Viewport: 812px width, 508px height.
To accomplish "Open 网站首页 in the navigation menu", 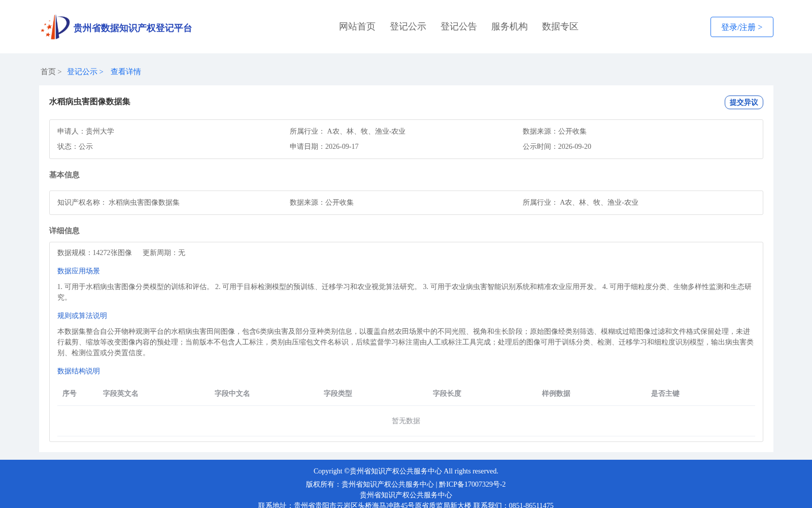I will pos(357,26).
